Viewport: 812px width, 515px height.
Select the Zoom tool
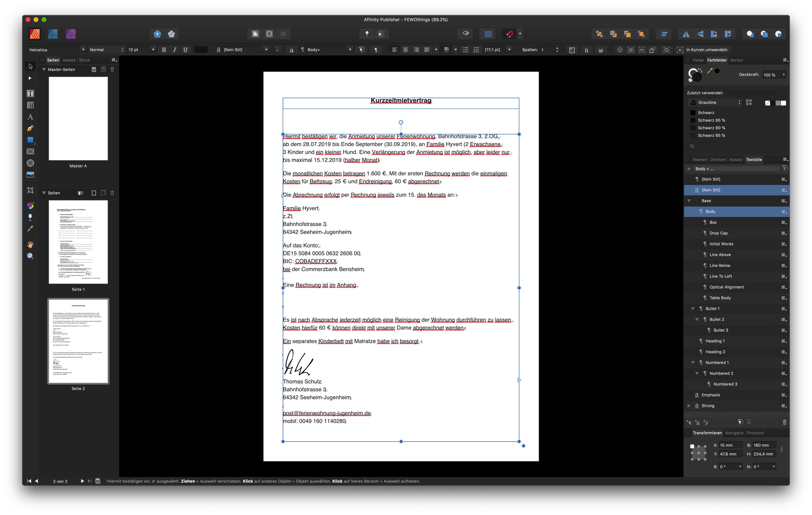coord(30,256)
